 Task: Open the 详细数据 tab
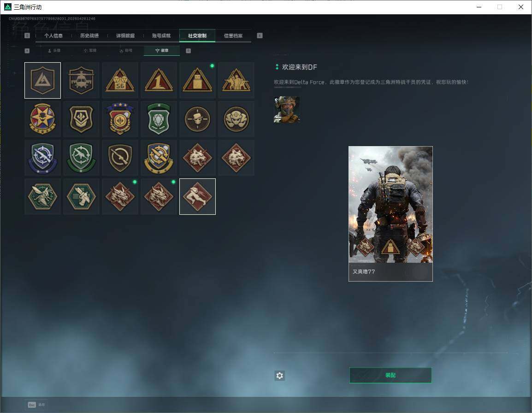(125, 35)
